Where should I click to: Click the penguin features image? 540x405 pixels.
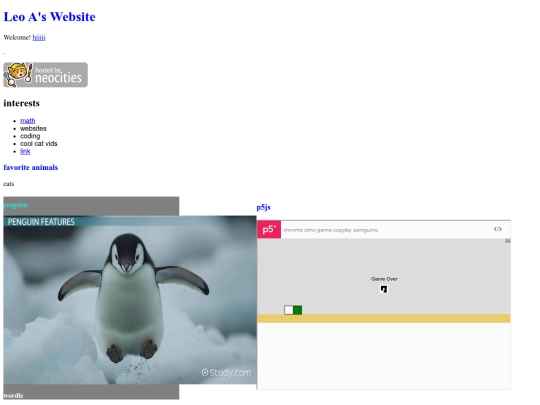(x=130, y=300)
